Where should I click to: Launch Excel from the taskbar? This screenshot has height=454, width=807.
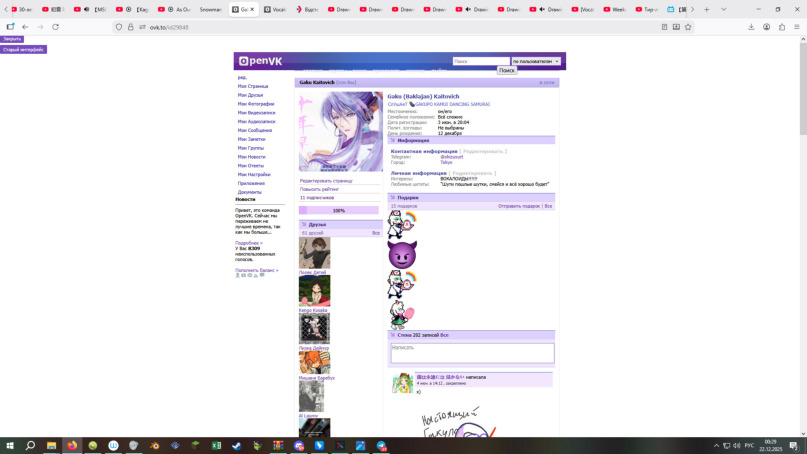click(217, 445)
